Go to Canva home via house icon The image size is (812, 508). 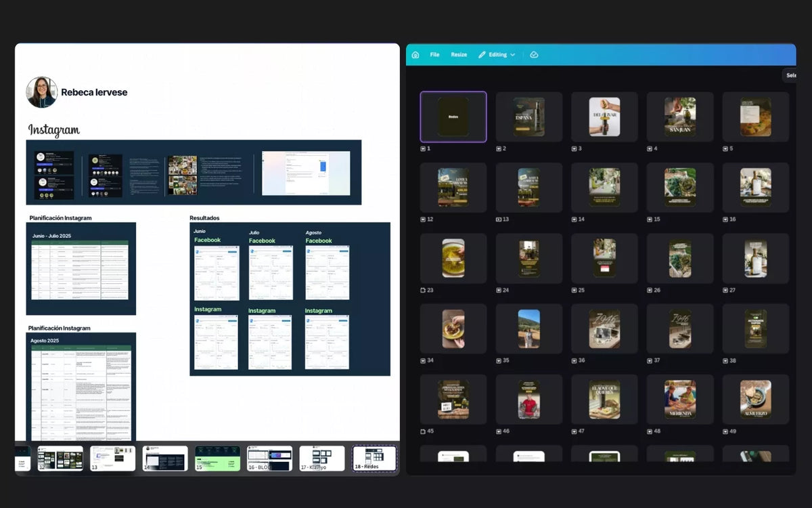tap(415, 55)
